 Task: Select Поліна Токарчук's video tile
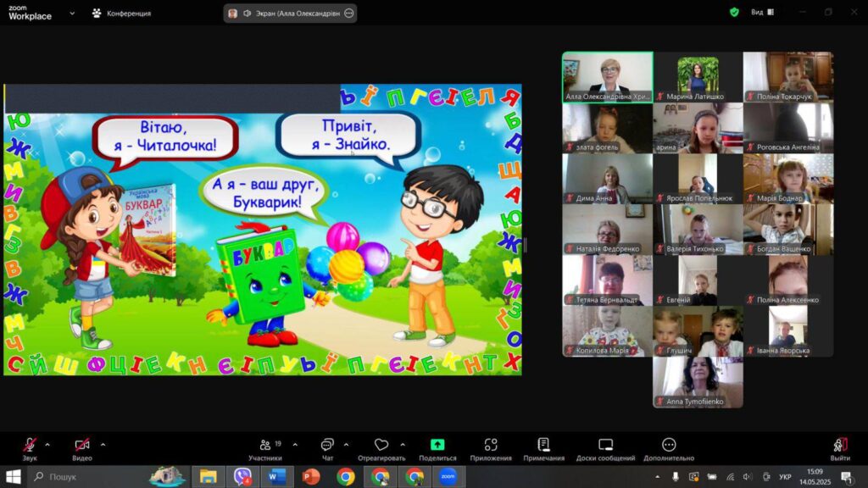(788, 77)
